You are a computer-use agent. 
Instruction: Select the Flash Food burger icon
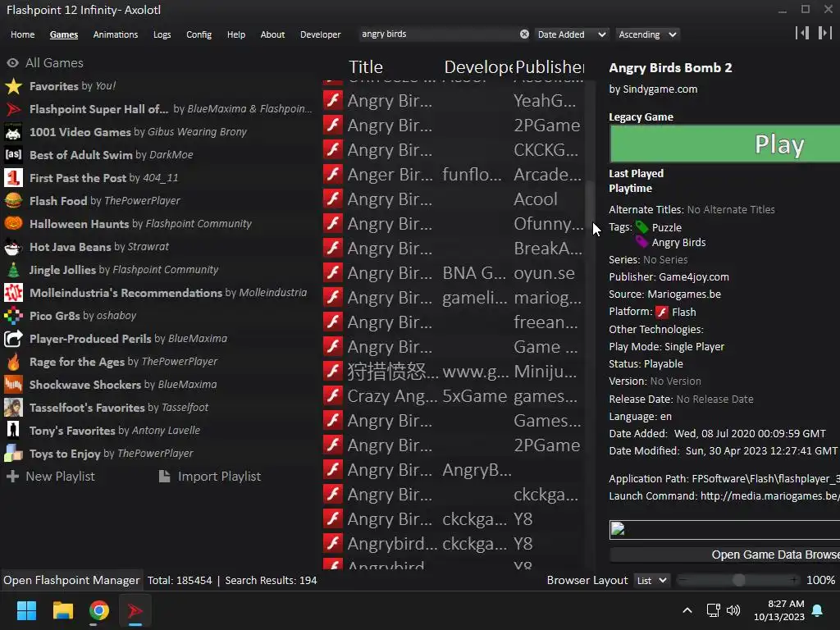pos(13,201)
